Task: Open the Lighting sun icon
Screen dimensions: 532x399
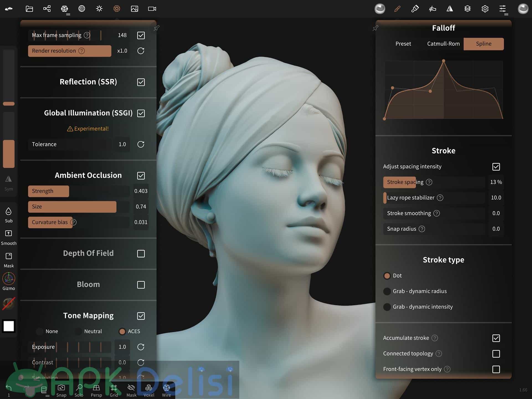Action: 99,9
